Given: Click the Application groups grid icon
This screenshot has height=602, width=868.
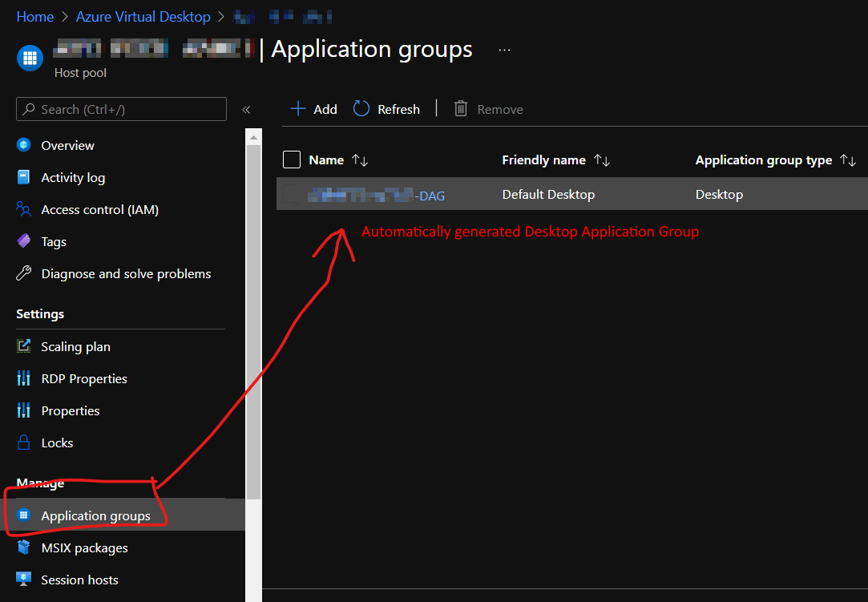Looking at the screenshot, I should tap(24, 515).
